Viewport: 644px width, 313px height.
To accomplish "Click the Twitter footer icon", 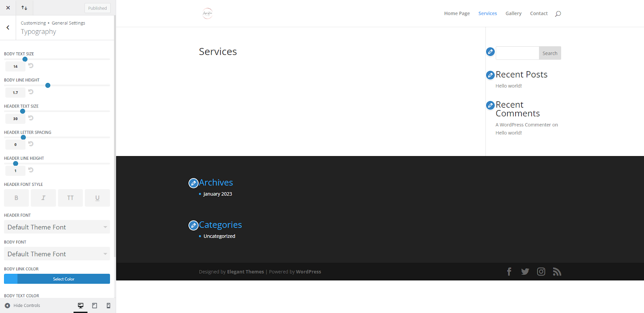I will [x=525, y=272].
